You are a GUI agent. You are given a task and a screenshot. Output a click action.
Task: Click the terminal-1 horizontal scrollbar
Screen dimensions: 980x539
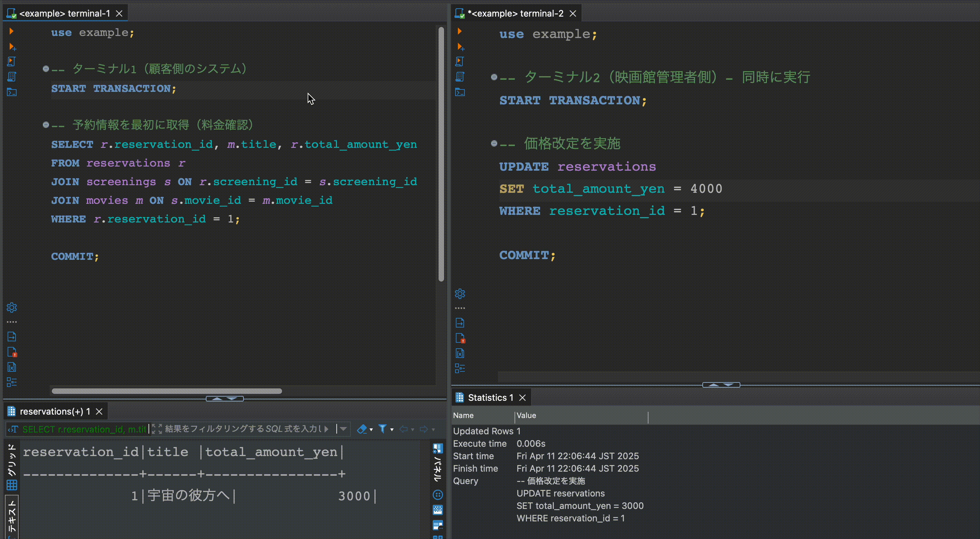167,391
